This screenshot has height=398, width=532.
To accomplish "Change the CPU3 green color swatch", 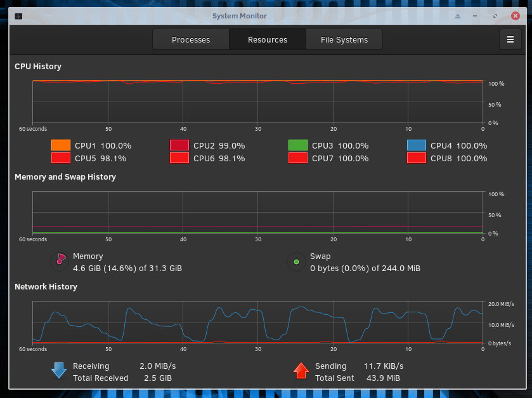I will pyautogui.click(x=297, y=145).
